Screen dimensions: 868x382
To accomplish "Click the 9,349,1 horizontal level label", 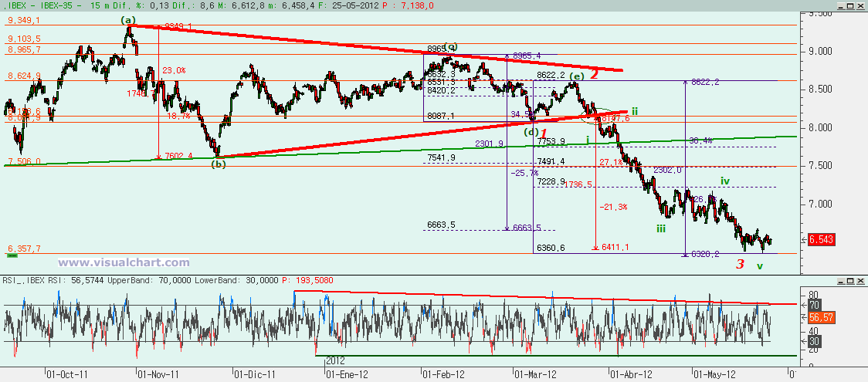I will (x=24, y=20).
